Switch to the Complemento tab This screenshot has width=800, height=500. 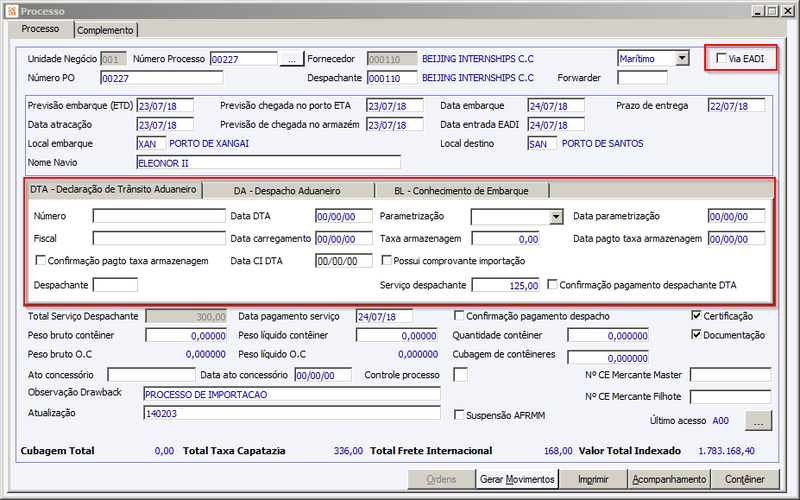pyautogui.click(x=106, y=30)
